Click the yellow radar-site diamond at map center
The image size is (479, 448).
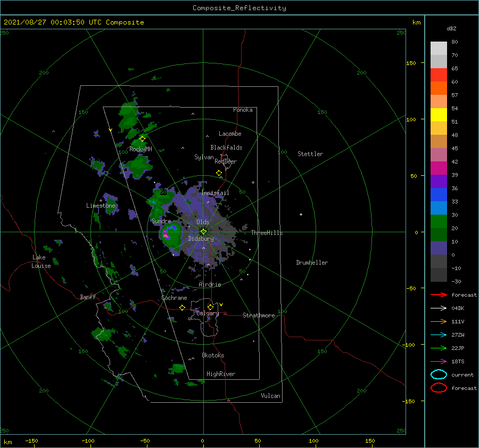tap(203, 232)
